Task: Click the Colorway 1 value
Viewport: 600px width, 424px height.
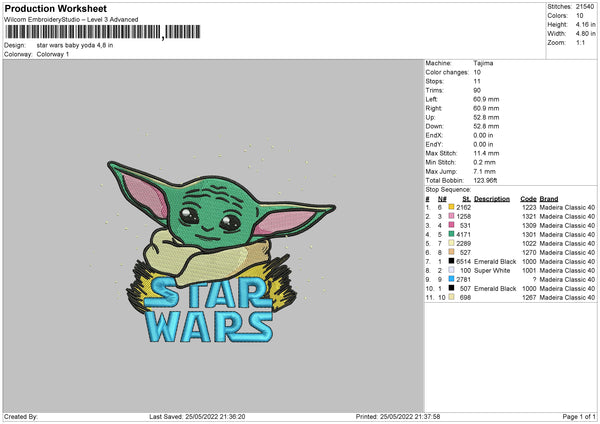Action: [x=53, y=54]
